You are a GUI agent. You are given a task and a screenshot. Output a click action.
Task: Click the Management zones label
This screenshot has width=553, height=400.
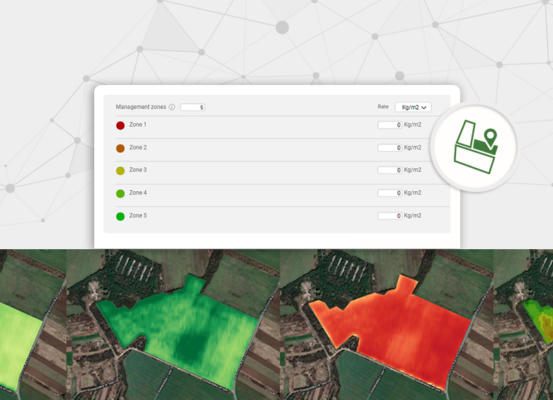click(141, 107)
